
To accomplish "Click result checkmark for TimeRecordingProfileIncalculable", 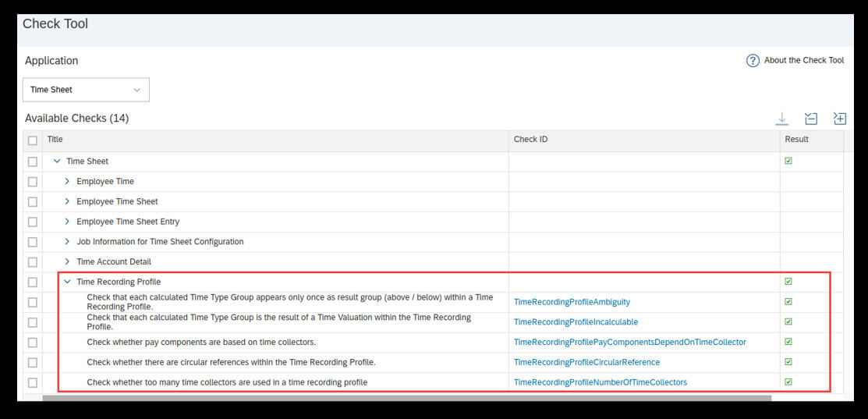I will coord(788,321).
